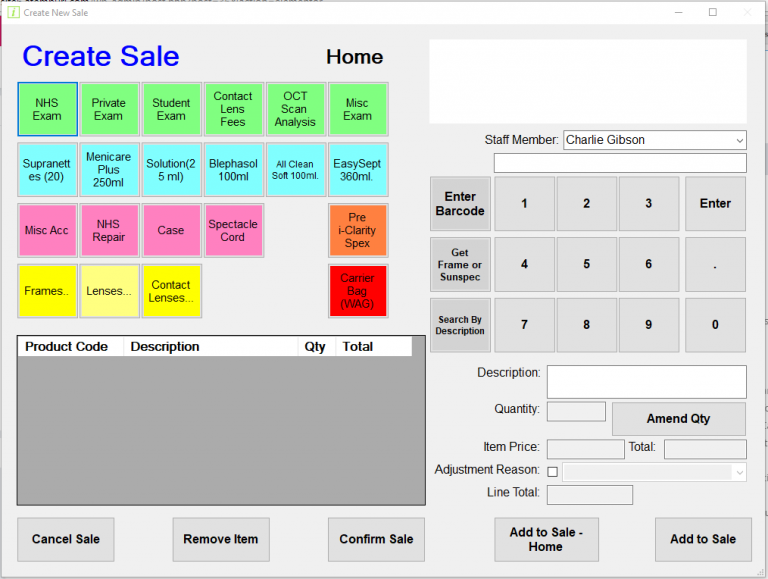Choose Blephasol 100ml product
The width and height of the screenshot is (768, 579).
point(234,170)
